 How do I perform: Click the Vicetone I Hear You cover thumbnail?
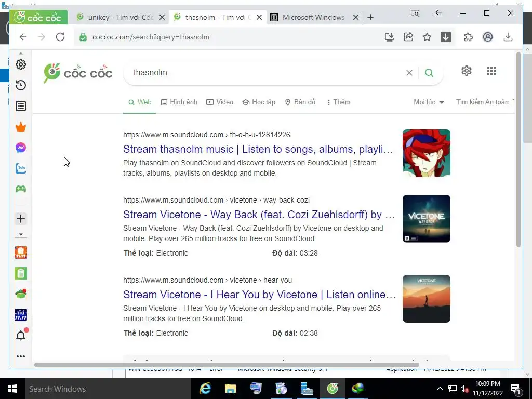427,299
